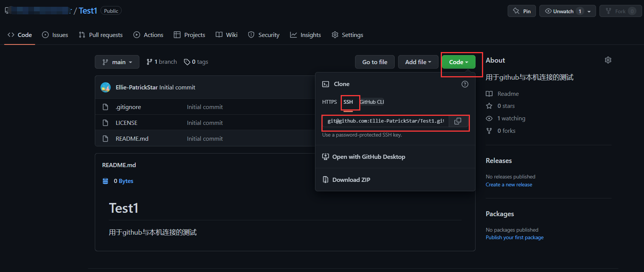
Task: Click the GitHub Desktop download icon
Action: point(326,157)
